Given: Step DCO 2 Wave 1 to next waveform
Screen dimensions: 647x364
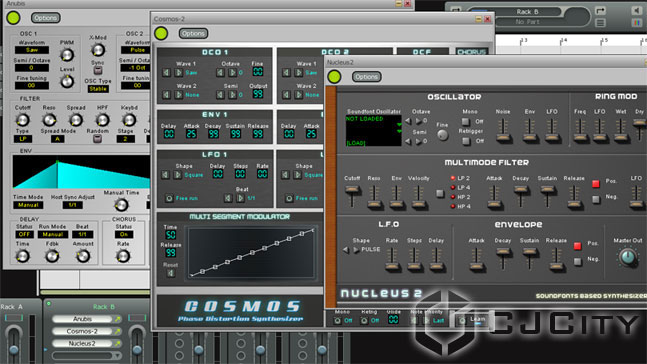Looking at the screenshot, I should pyautogui.click(x=298, y=73).
